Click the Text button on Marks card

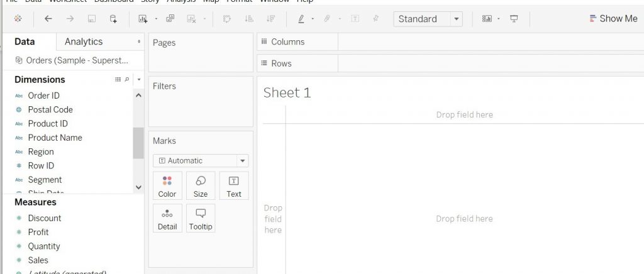[x=234, y=186]
